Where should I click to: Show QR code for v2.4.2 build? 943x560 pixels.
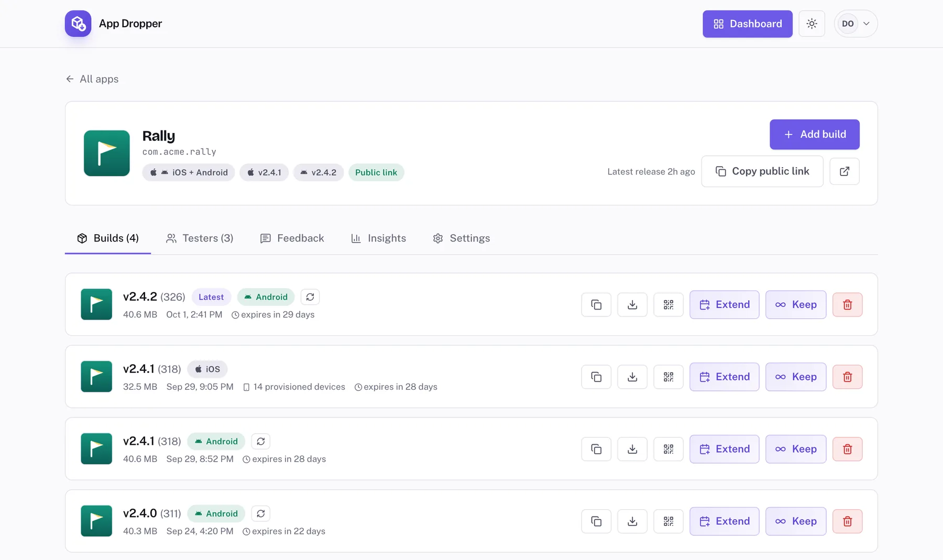pos(668,304)
